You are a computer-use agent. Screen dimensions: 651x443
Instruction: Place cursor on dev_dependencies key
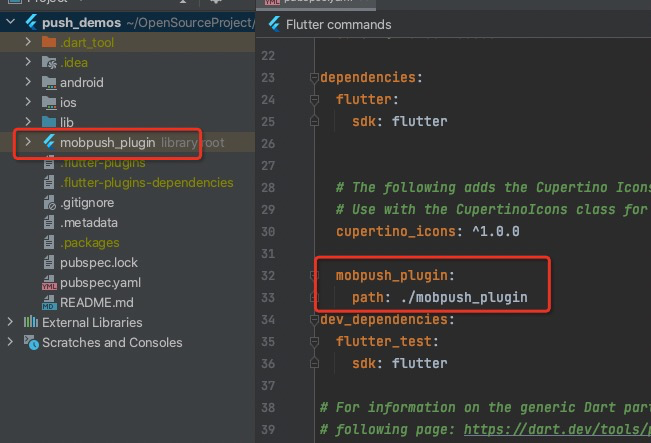384,319
